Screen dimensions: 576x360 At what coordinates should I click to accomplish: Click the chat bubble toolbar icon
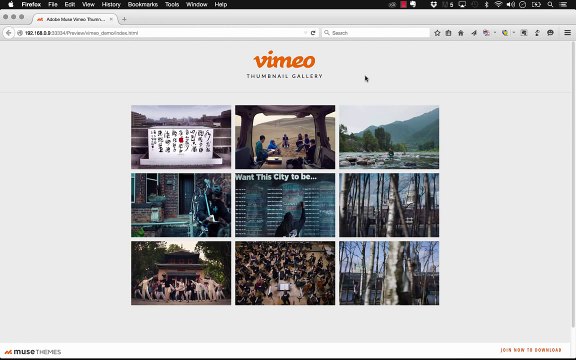click(550, 33)
